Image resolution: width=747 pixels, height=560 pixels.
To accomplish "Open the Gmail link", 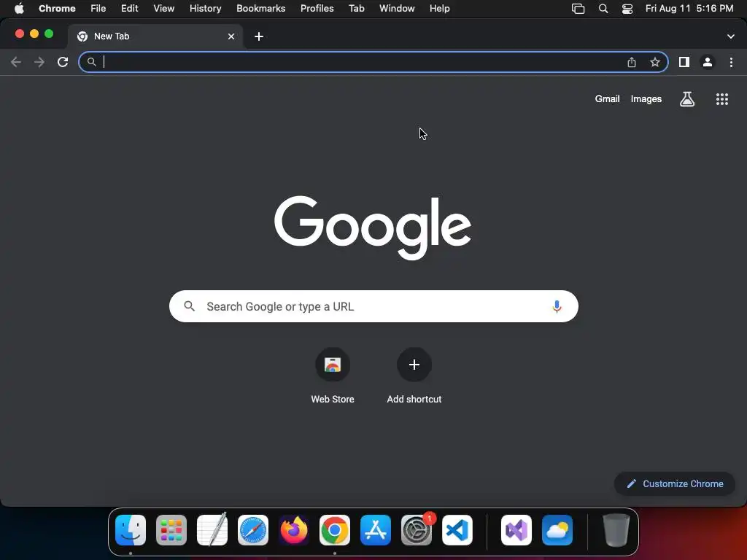I will (x=607, y=99).
